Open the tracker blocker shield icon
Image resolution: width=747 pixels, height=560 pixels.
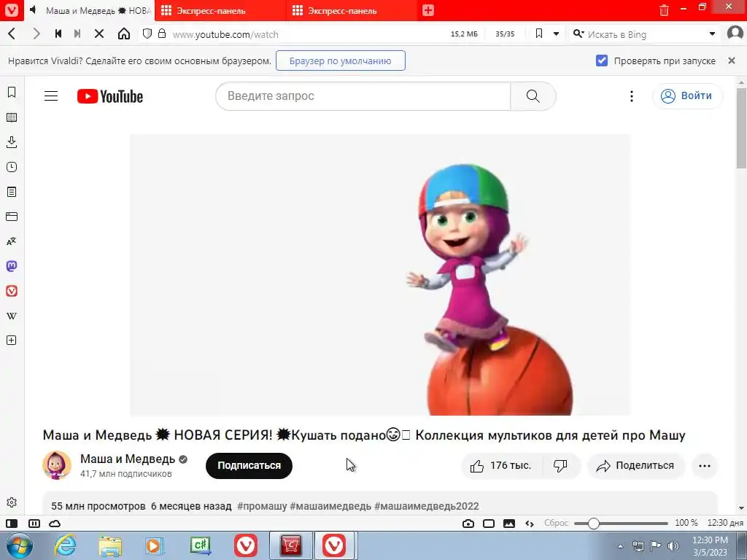tap(147, 34)
